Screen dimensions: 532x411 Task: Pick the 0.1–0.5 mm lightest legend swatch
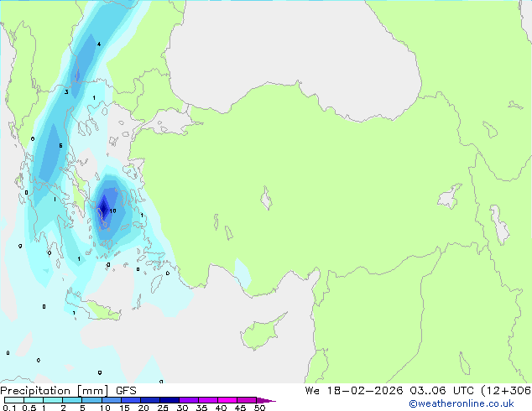click(x=14, y=400)
